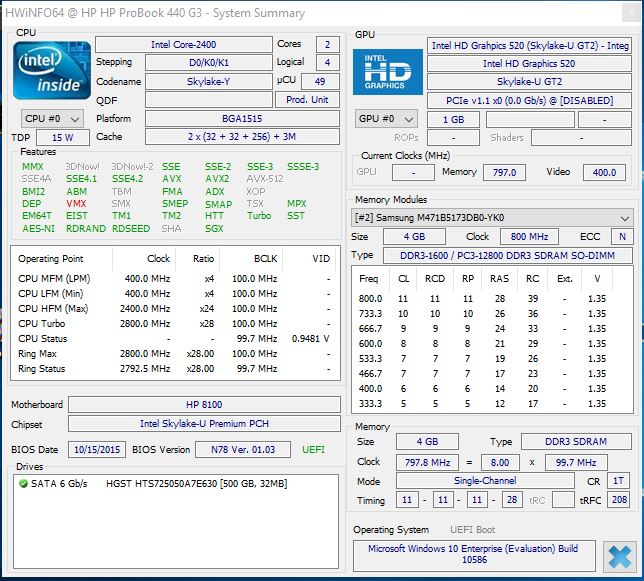Click the Prod. Unit button

(307, 100)
